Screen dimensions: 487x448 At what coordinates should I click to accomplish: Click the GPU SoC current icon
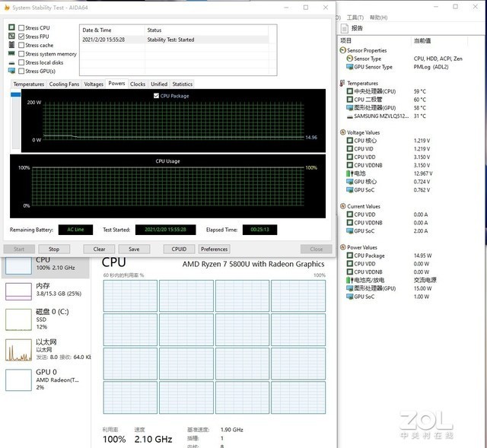click(x=350, y=230)
